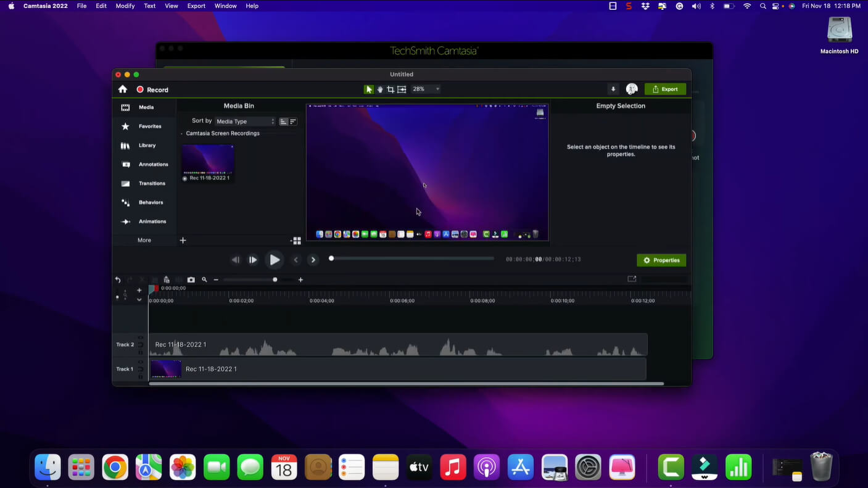Open the Annotations tab
This screenshot has width=868, height=488.
tap(144, 165)
